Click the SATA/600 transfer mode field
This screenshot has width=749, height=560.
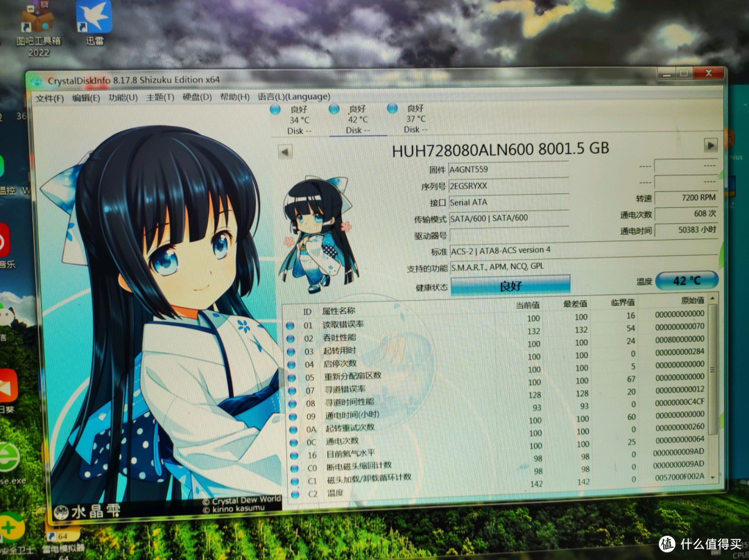coord(508,218)
